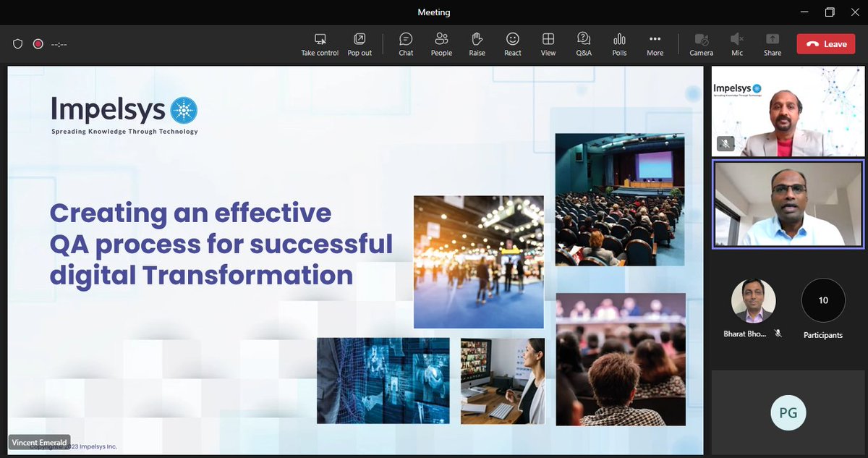Raise your hand
This screenshot has width=868, height=458.
477,43
